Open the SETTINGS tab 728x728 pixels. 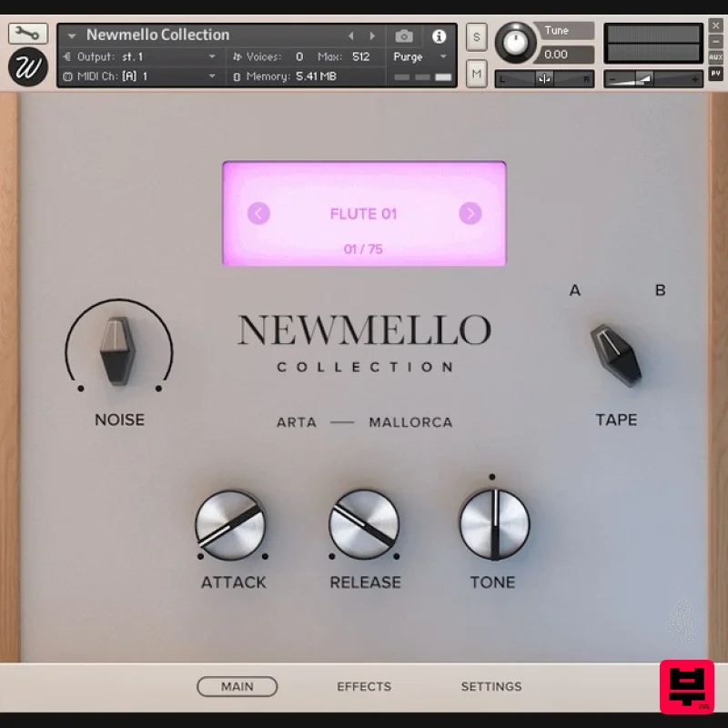coord(491,686)
